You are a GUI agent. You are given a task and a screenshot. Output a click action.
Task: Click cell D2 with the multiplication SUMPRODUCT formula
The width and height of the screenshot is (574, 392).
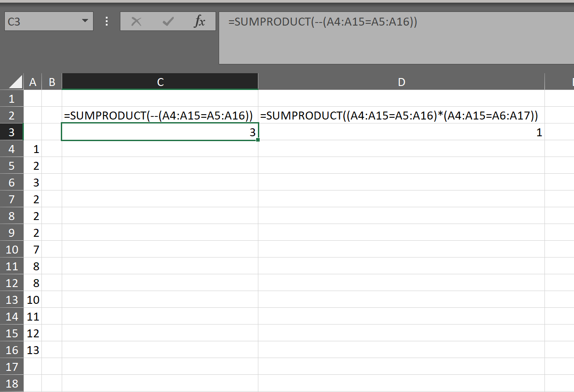click(401, 115)
